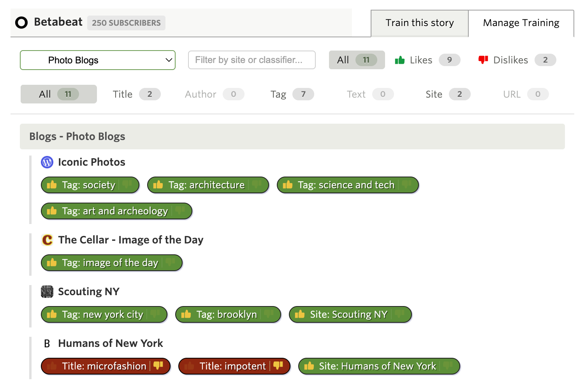Click thumbs-up on Tag: brooklyn
This screenshot has width=584, height=392.
point(186,315)
